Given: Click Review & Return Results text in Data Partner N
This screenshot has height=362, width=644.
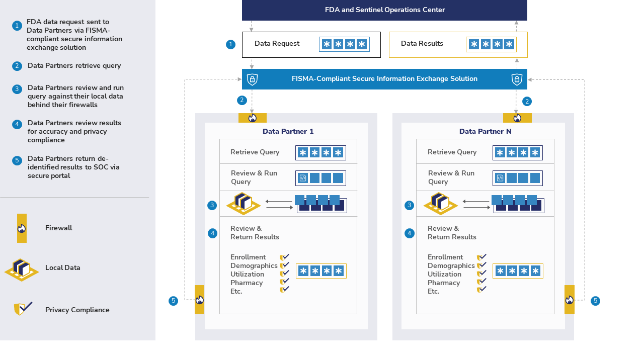Looking at the screenshot, I should [452, 233].
